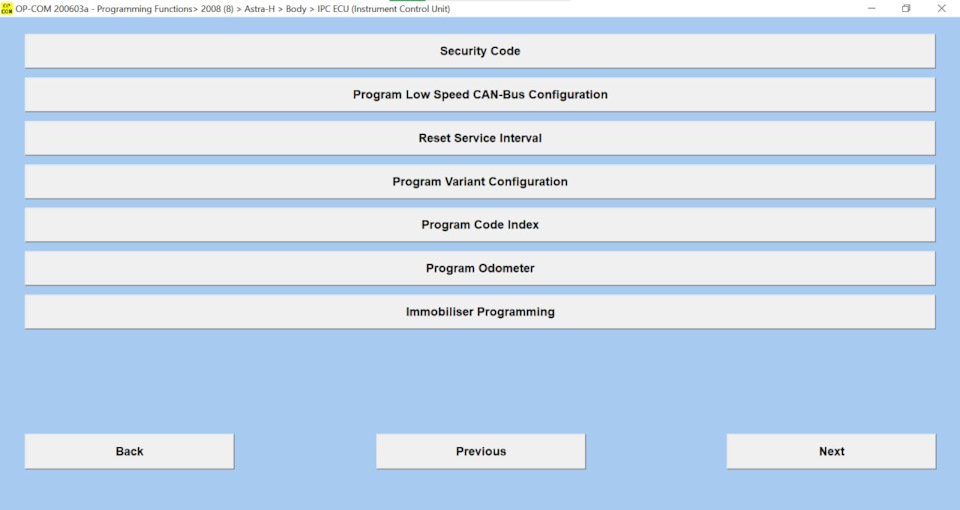Select the Program Code Index option
Image resolution: width=960 pixels, height=510 pixels.
(x=480, y=225)
